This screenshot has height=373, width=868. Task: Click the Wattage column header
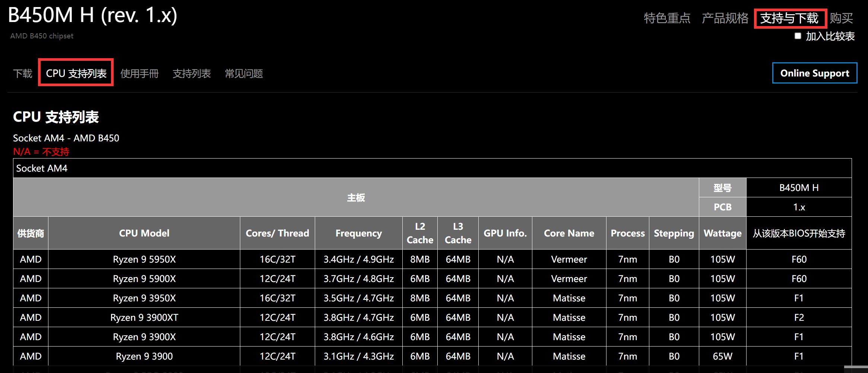point(722,233)
